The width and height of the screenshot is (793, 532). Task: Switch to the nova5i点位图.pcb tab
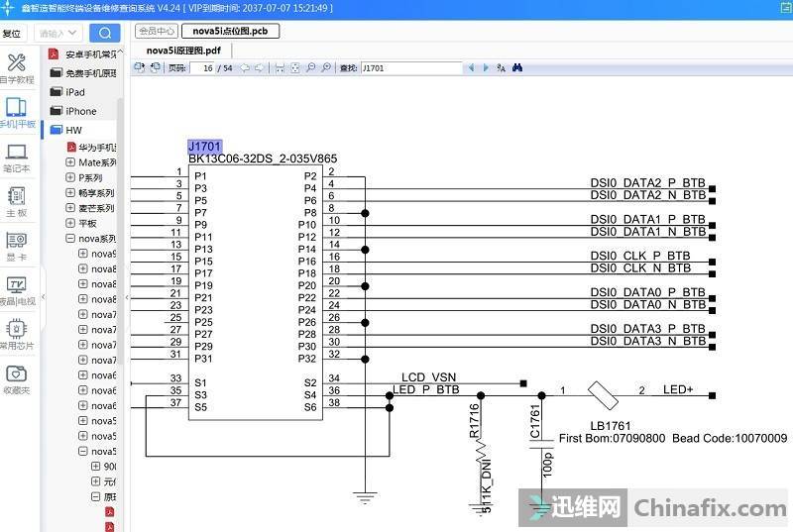coord(230,31)
